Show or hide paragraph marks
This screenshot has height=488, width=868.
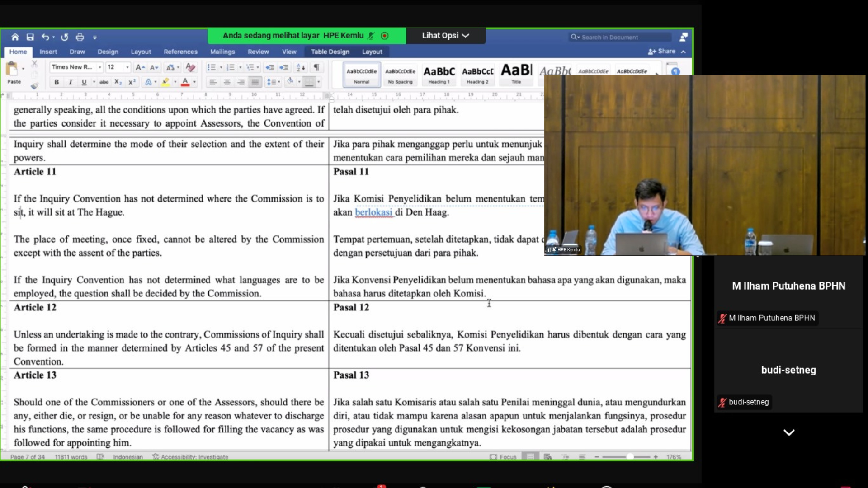click(x=316, y=67)
